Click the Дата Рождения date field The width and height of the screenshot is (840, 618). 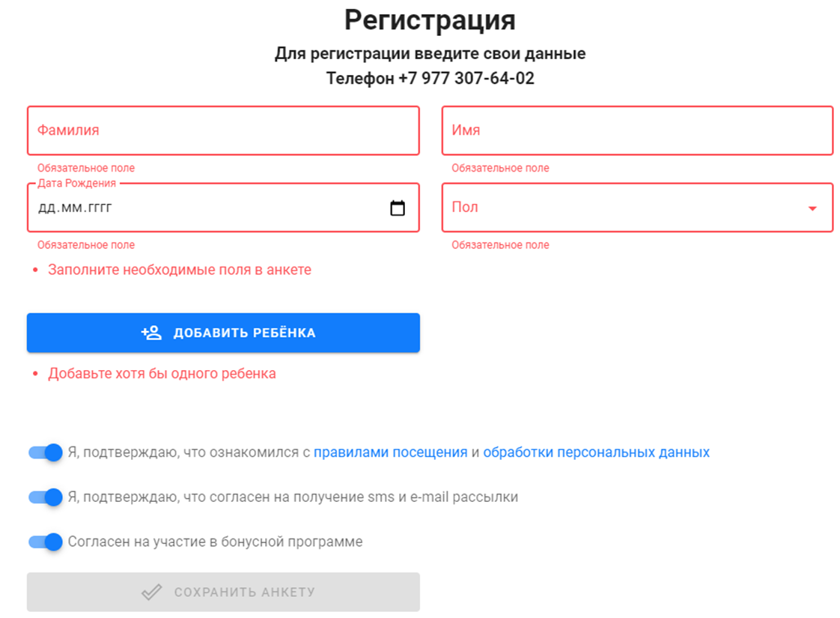[x=223, y=207]
